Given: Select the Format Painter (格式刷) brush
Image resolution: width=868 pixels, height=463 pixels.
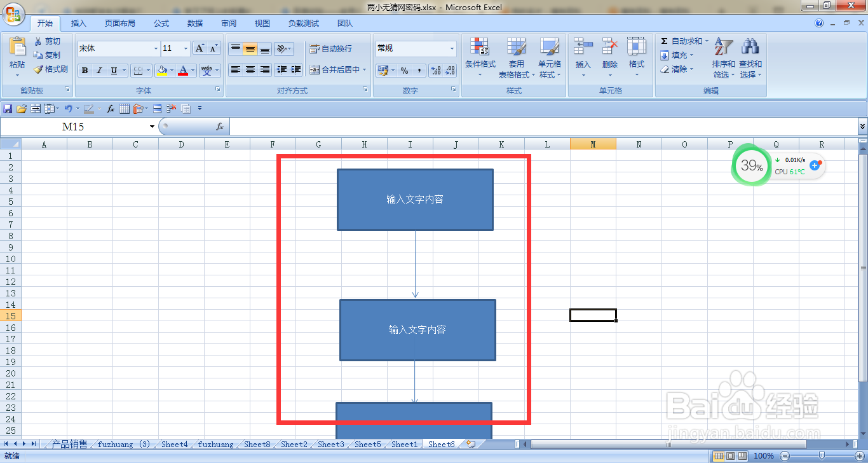Looking at the screenshot, I should [51, 69].
